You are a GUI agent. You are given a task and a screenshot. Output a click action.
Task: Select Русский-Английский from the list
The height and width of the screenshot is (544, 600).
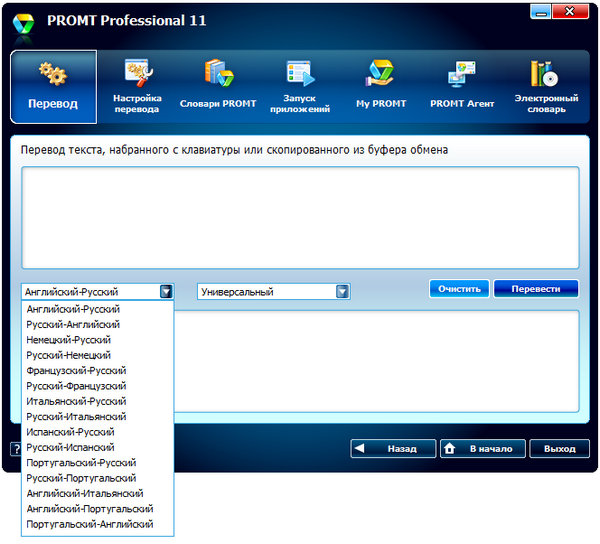(74, 325)
